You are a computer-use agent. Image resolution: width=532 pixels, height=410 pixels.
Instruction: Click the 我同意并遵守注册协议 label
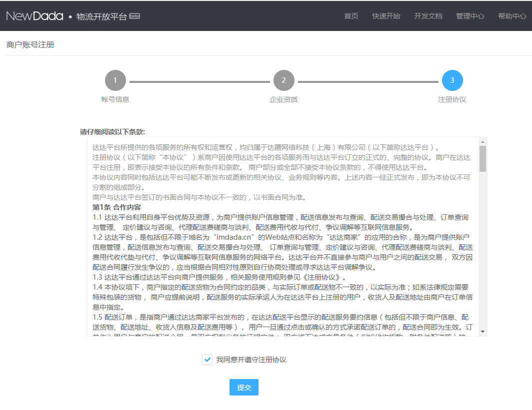[251, 360]
